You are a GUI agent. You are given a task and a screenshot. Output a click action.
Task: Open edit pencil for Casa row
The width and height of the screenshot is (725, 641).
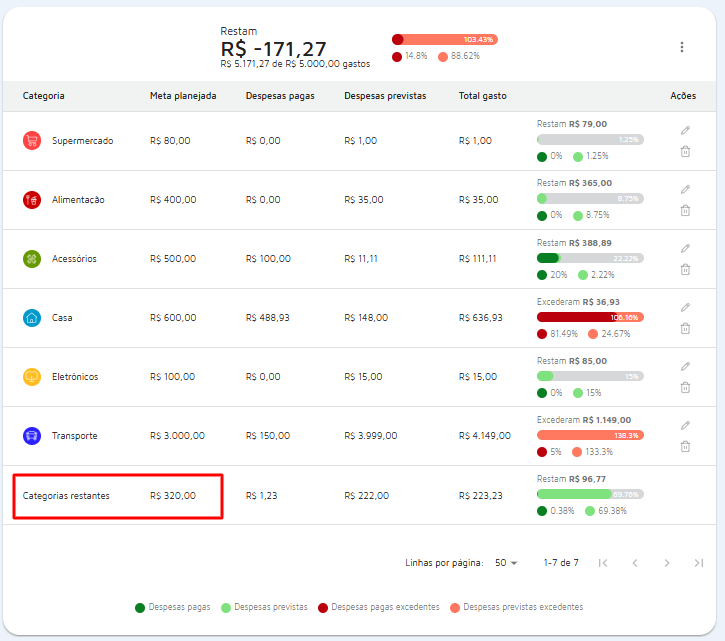[x=685, y=307]
